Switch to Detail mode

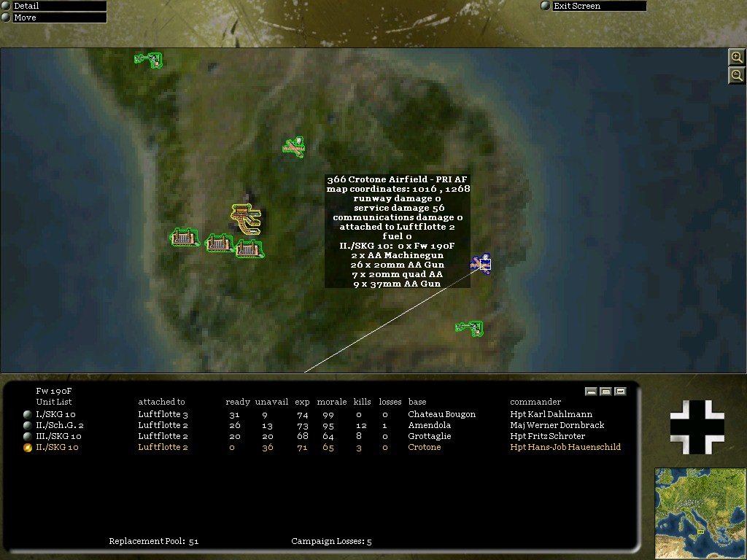(x=54, y=6)
